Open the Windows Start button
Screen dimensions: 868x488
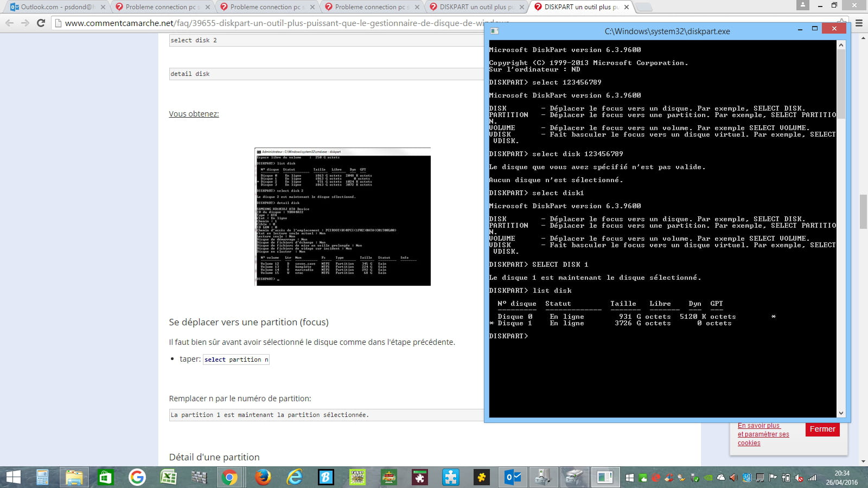[x=13, y=477]
